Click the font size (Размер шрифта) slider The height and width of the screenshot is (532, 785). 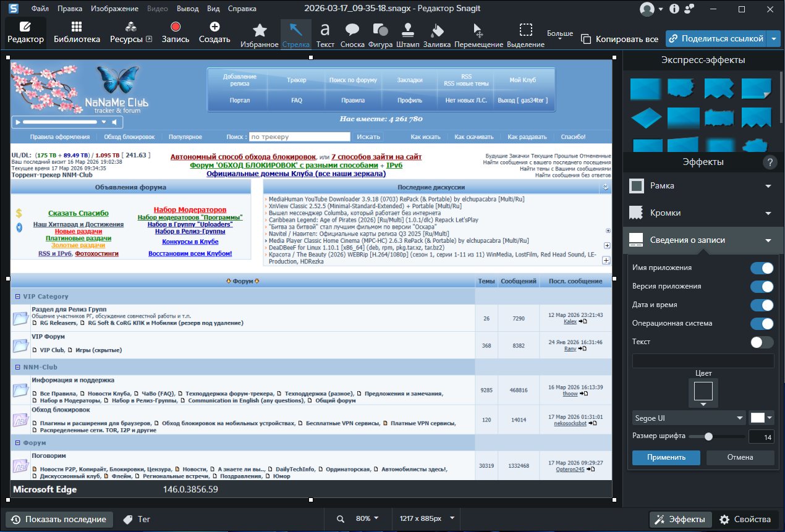[716, 436]
